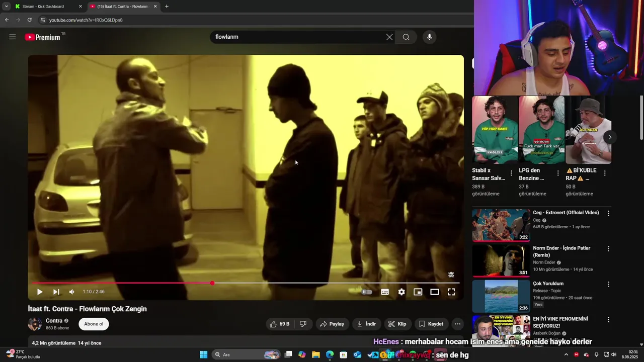This screenshot has width=644, height=362.
Task: Enter fullscreen video mode
Action: [x=451, y=292]
